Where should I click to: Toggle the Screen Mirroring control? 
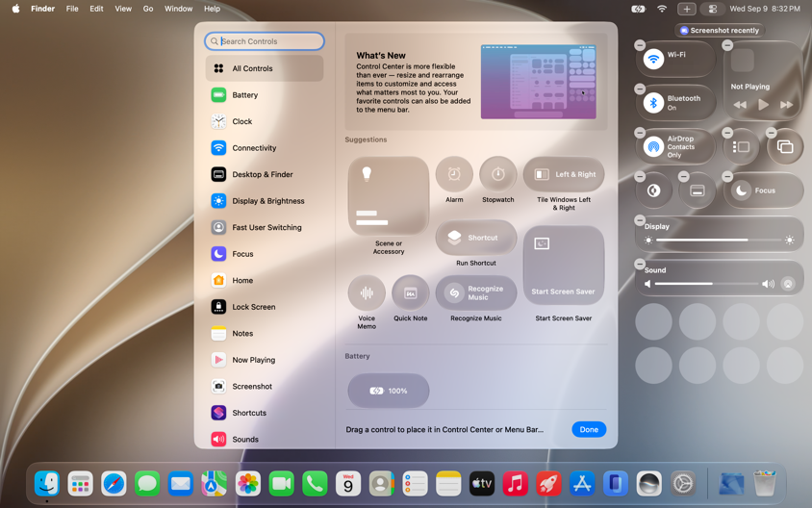pyautogui.click(x=785, y=146)
